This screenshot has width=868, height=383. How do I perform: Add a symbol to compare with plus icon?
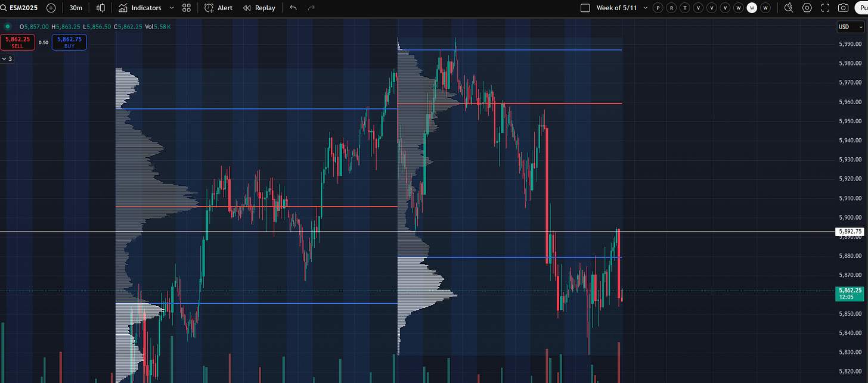(51, 8)
